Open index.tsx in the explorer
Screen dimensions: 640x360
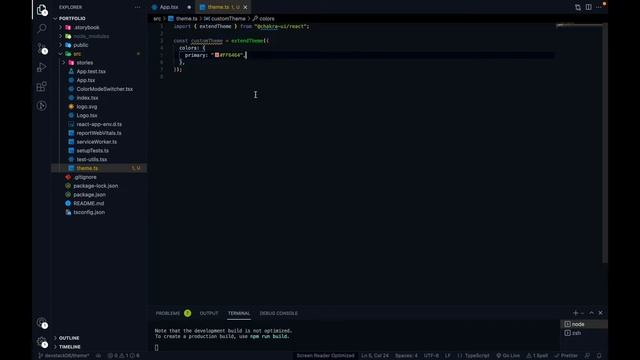pyautogui.click(x=87, y=98)
